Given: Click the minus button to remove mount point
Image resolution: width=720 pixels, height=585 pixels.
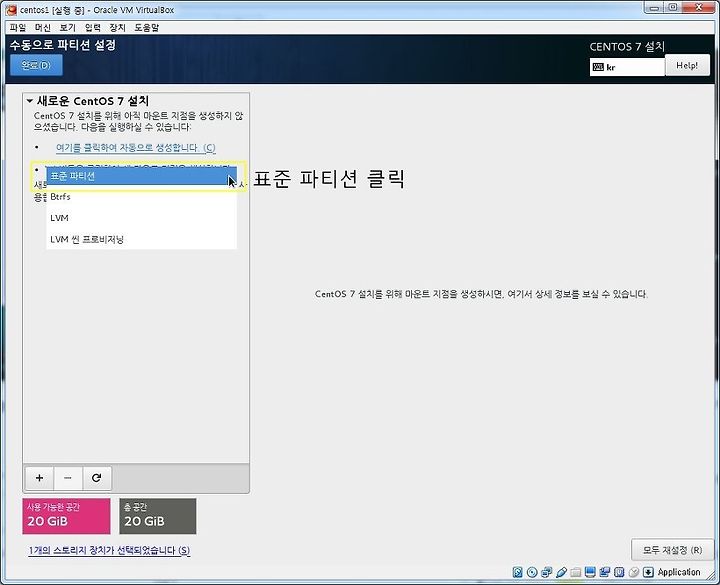Looking at the screenshot, I should pyautogui.click(x=68, y=478).
